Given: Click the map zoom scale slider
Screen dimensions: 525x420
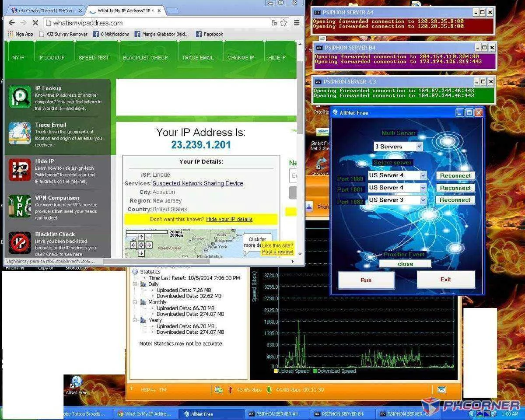Looking at the screenshot, I should (x=147, y=232).
